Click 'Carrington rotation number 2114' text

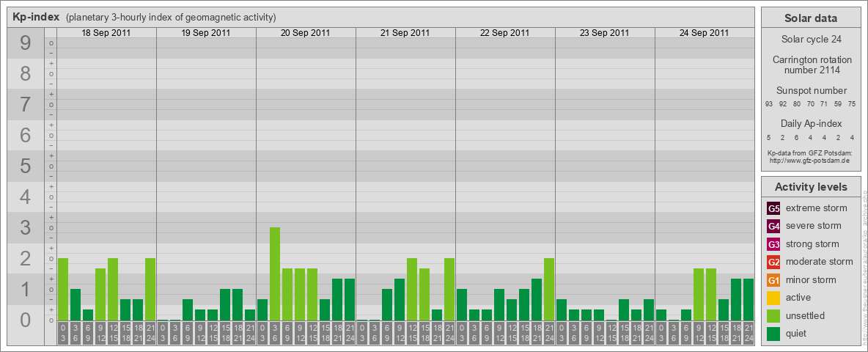[811, 65]
